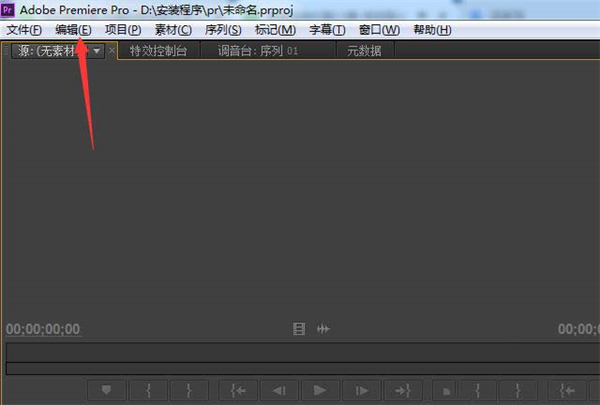Click the Go to Out point button

[x=403, y=391]
